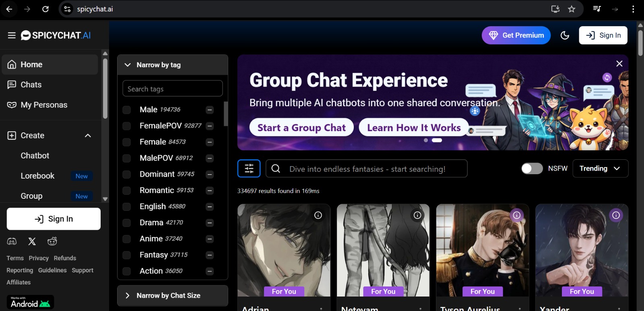This screenshot has height=311, width=644.
Task: Close the Group Chat Experience banner
Action: [619, 64]
